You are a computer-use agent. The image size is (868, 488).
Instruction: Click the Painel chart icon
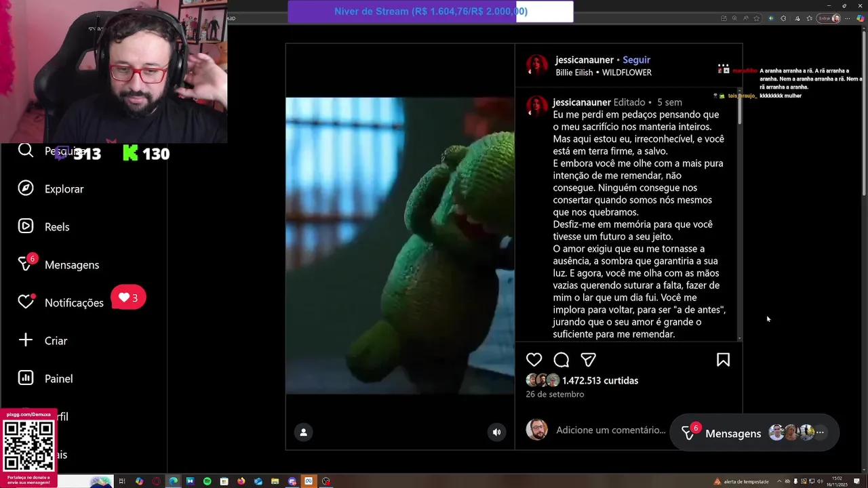coord(26,378)
